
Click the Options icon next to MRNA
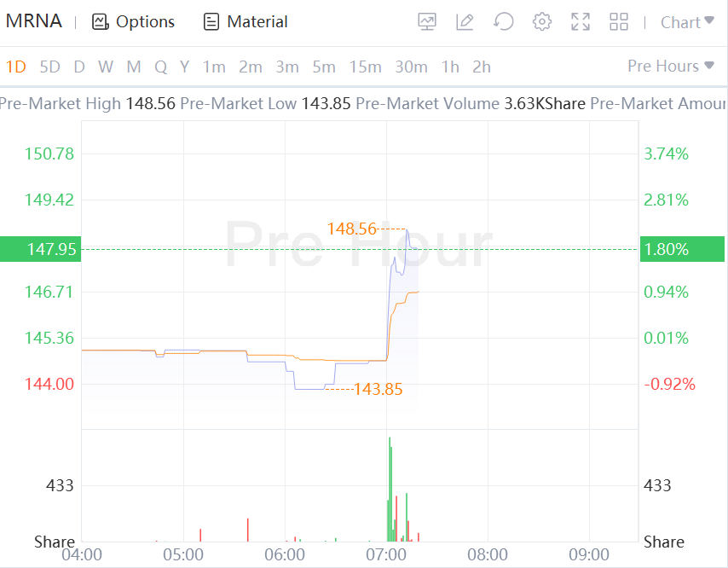point(101,22)
